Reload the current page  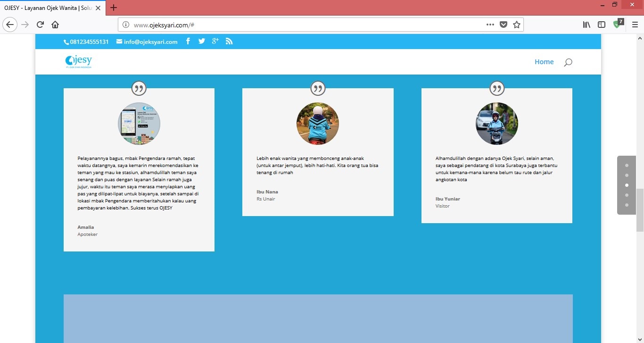(x=40, y=25)
